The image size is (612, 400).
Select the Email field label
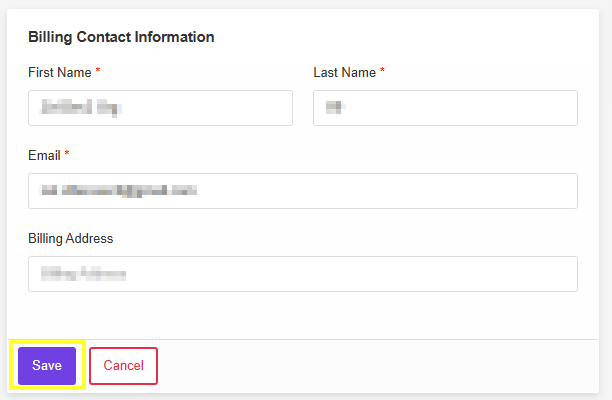44,155
